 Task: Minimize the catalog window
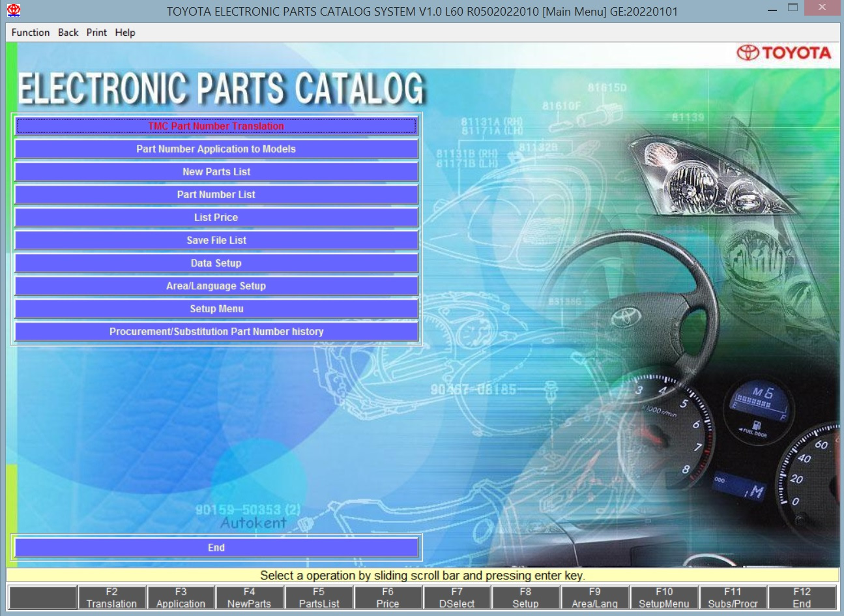coord(772,10)
